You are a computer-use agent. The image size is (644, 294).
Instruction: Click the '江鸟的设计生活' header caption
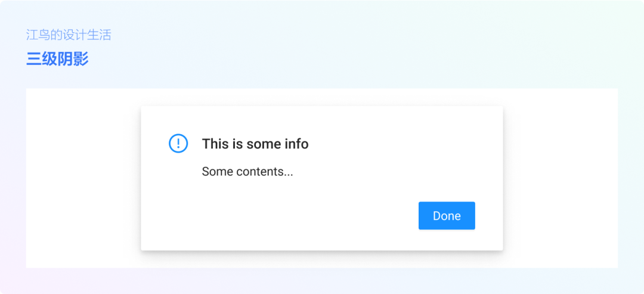[x=69, y=35]
